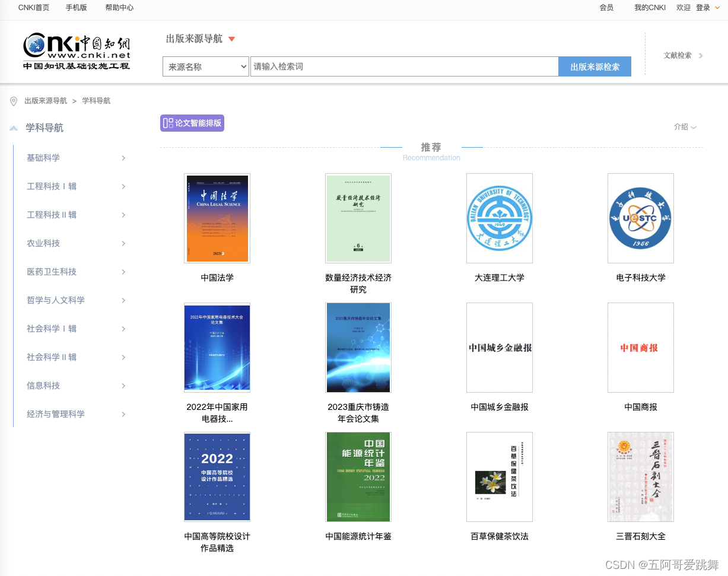Select 工程科技 II 辑 category
The height and width of the screenshot is (576, 728).
[52, 215]
